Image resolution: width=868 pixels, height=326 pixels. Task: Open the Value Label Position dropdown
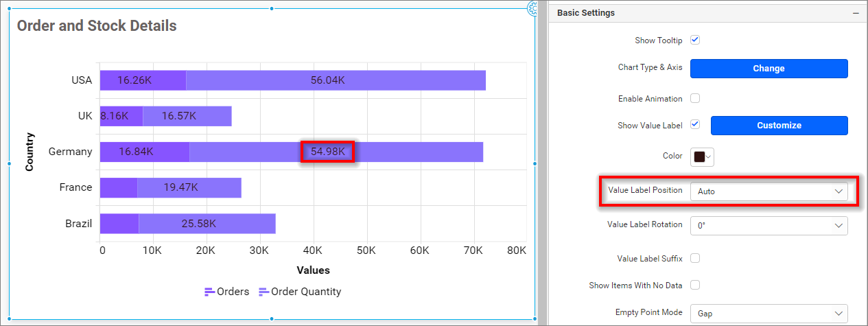[x=769, y=191]
